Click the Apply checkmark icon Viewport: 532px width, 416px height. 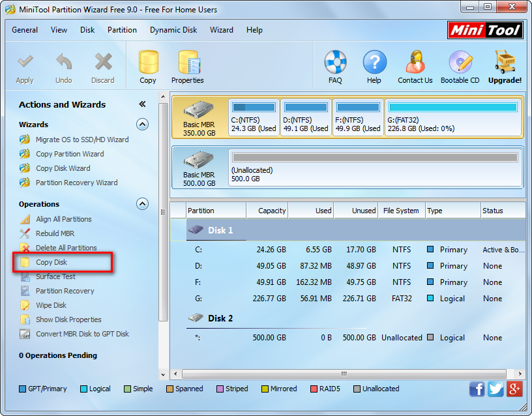25,62
